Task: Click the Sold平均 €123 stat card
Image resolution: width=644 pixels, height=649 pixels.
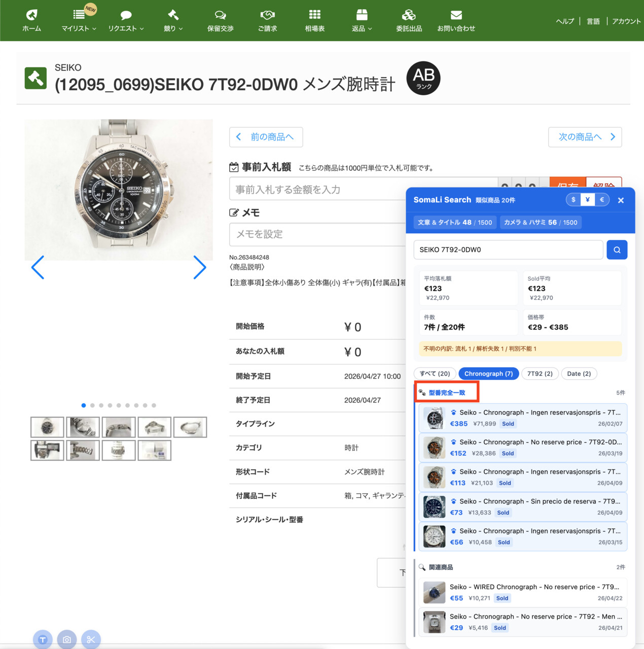Action: click(572, 288)
